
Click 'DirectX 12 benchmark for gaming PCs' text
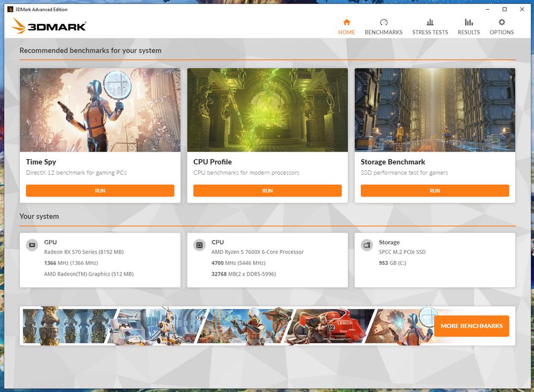(76, 173)
